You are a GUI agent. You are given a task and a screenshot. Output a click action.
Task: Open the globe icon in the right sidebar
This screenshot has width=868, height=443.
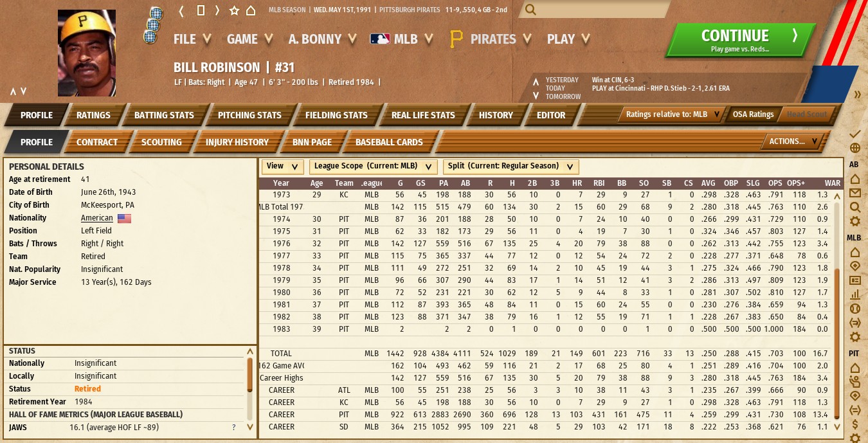coord(854,149)
